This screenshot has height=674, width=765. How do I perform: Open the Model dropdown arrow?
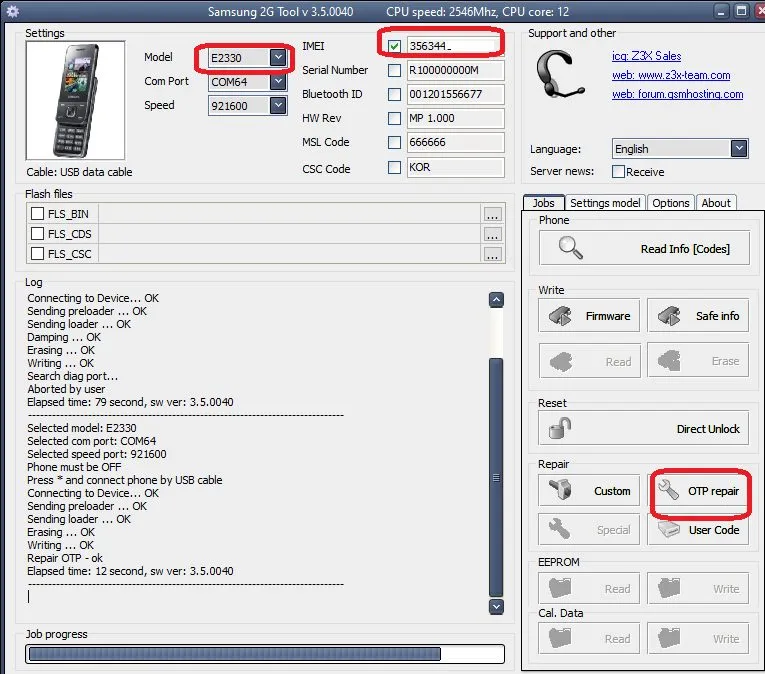pos(278,57)
